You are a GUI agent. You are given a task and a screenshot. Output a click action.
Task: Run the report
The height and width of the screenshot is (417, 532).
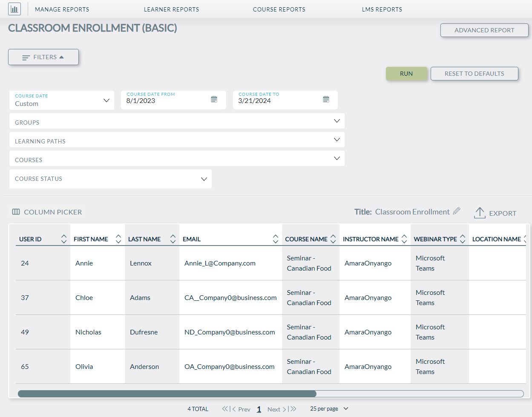coord(406,73)
